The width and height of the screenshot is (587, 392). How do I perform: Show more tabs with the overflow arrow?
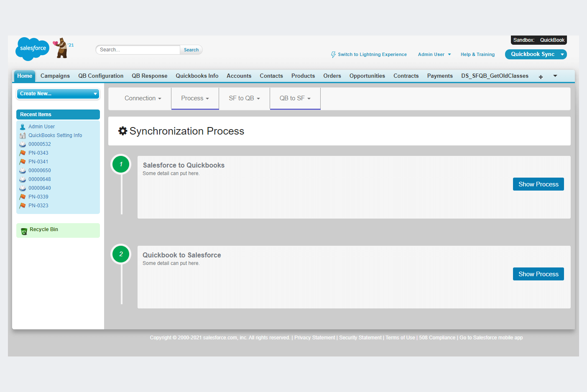(x=555, y=76)
